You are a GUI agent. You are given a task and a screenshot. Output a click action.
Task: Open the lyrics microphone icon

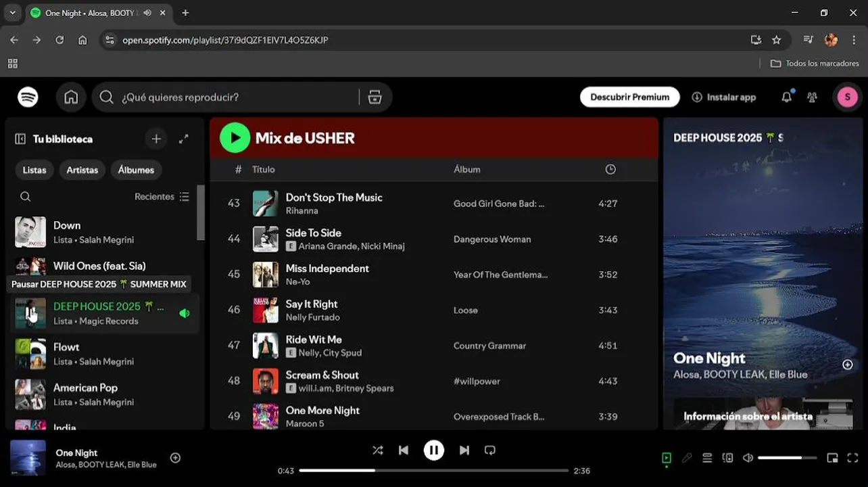[687, 458]
